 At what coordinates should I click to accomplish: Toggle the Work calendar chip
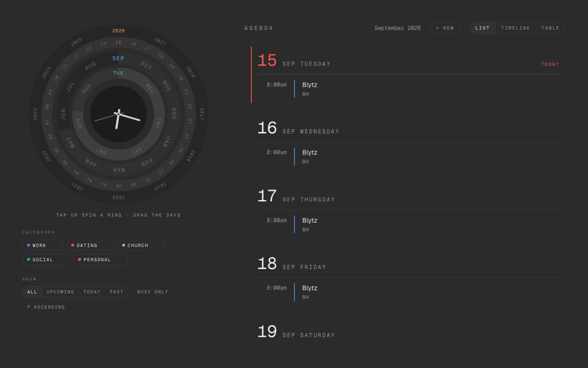[x=42, y=245]
